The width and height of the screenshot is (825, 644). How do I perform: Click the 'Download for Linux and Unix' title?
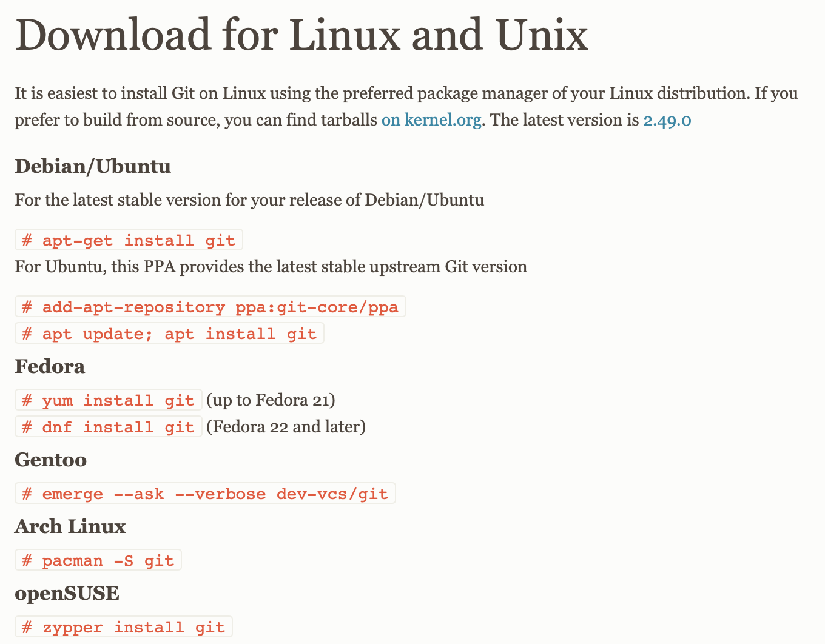[301, 35]
